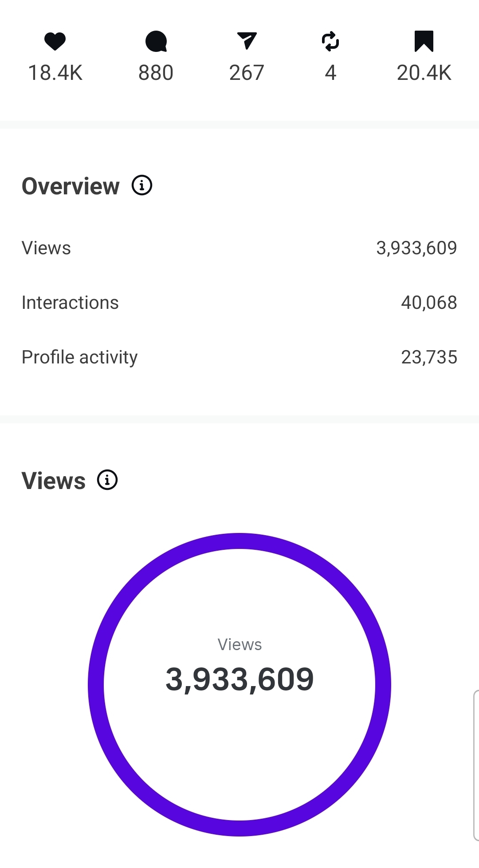Tap the comment bubble icon
This screenshot has width=479, height=868.
click(156, 41)
